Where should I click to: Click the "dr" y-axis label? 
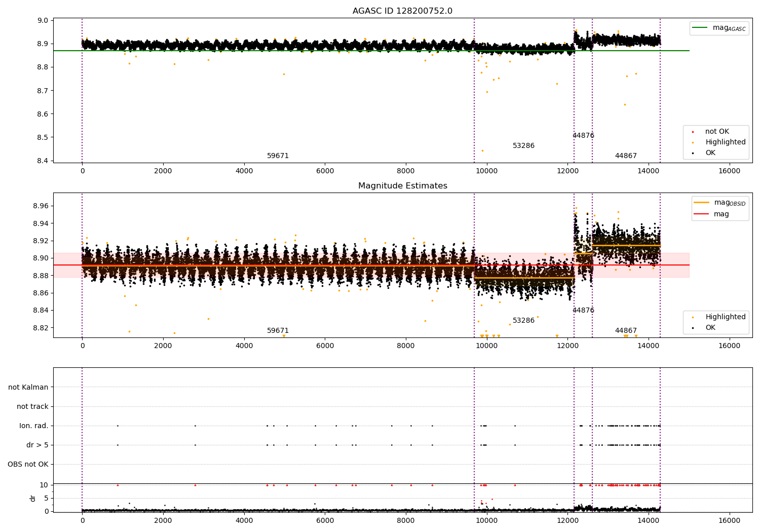coord(33,498)
